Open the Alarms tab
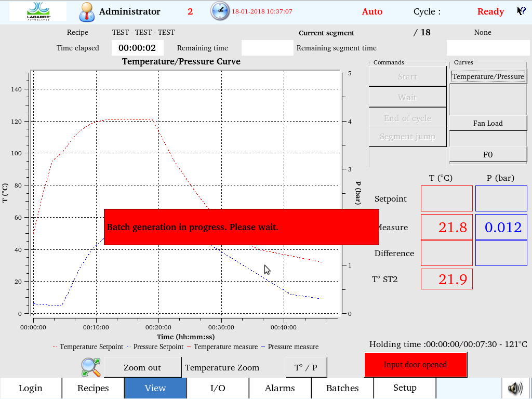This screenshot has width=532, height=399. pos(280,388)
